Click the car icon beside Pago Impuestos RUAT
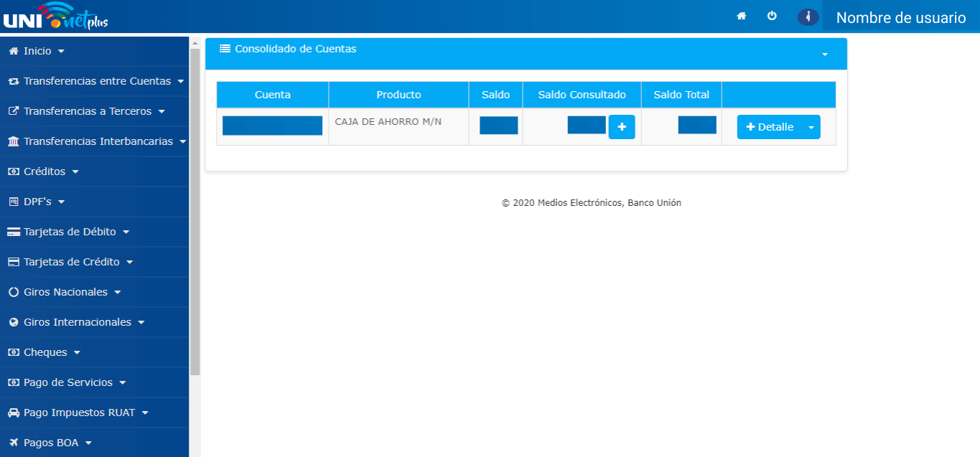Screen dimensions: 980x457 click(13, 413)
